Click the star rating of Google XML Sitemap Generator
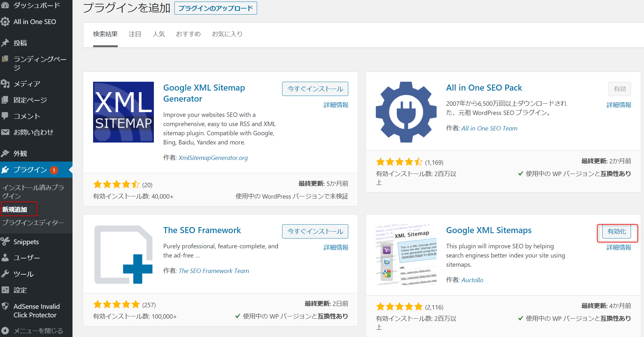644x337 pixels. pos(116,184)
